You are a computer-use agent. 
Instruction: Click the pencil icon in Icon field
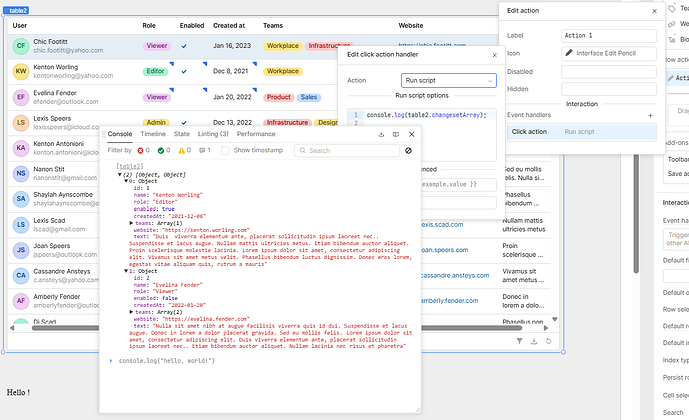point(569,53)
